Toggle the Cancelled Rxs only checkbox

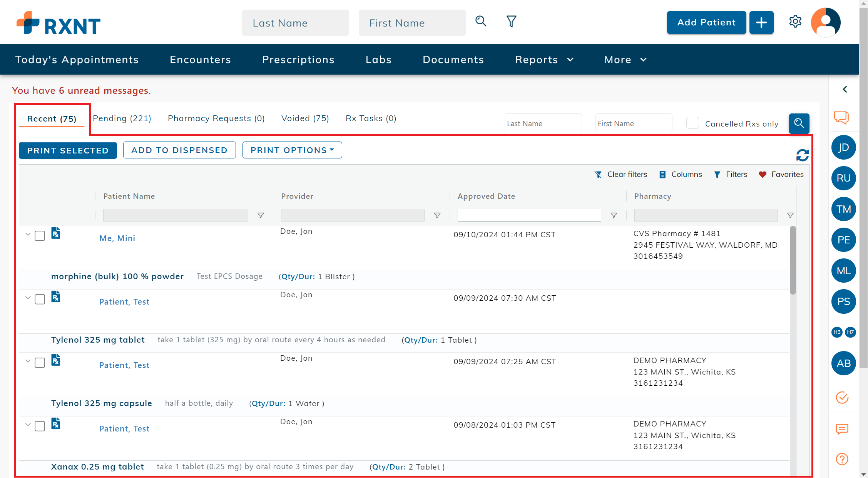click(692, 123)
